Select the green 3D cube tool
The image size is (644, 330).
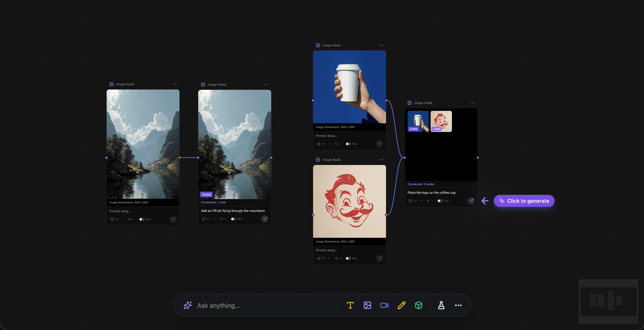418,305
